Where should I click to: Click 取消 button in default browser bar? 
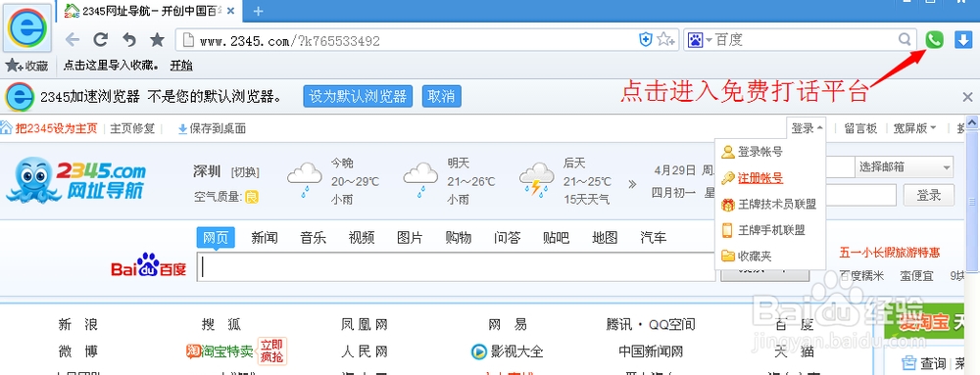click(442, 97)
